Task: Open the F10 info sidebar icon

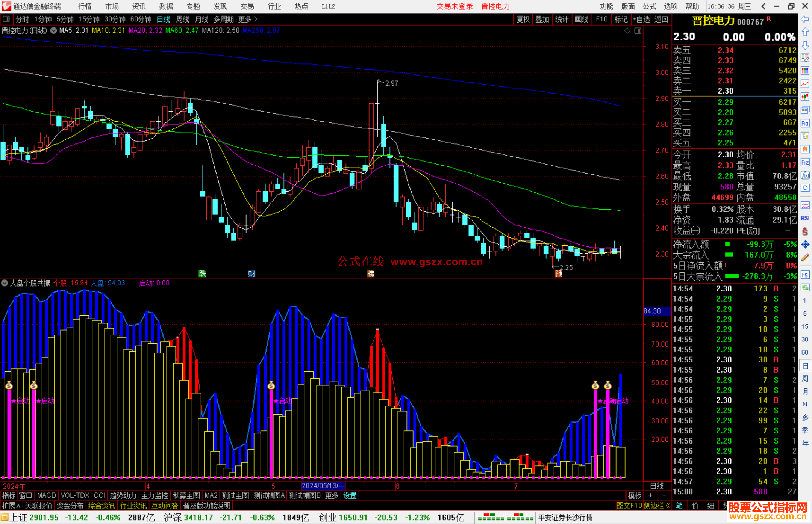Action: pos(805,123)
